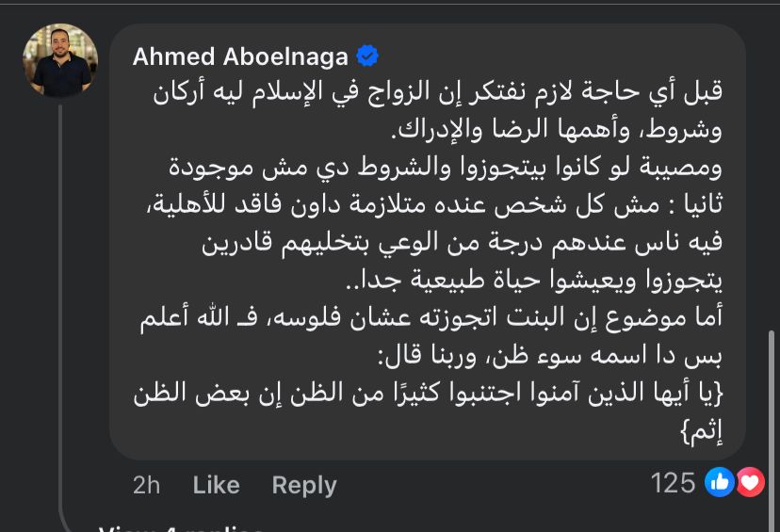Click the "2h" comment timestamp
Viewport: 780px width, 532px height.
[146, 485]
